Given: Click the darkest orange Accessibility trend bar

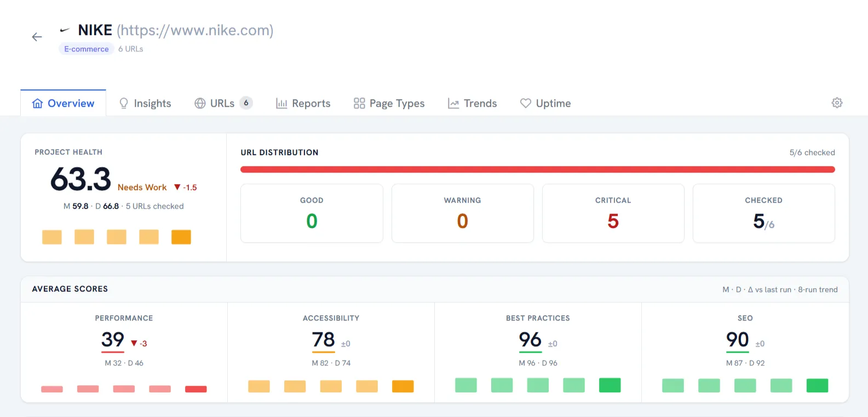Looking at the screenshot, I should [x=403, y=386].
